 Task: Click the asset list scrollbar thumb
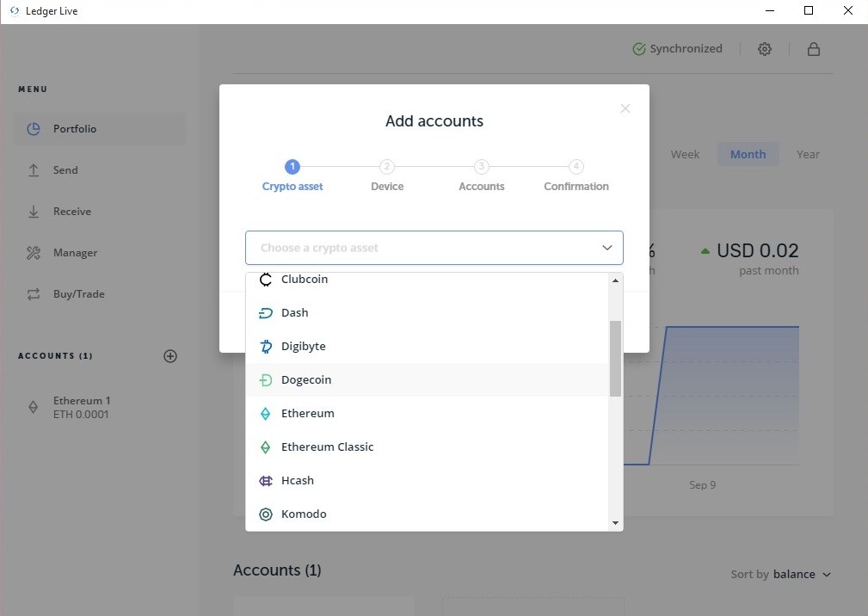615,358
